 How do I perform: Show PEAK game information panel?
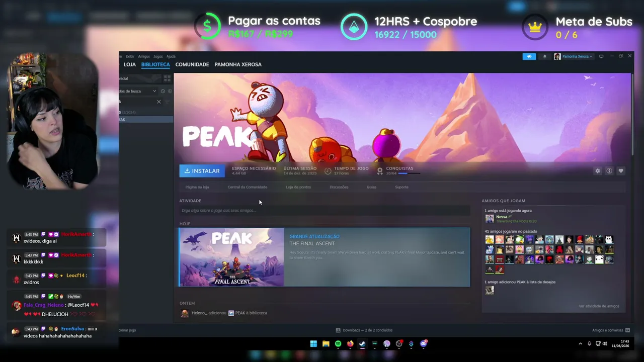coord(609,171)
